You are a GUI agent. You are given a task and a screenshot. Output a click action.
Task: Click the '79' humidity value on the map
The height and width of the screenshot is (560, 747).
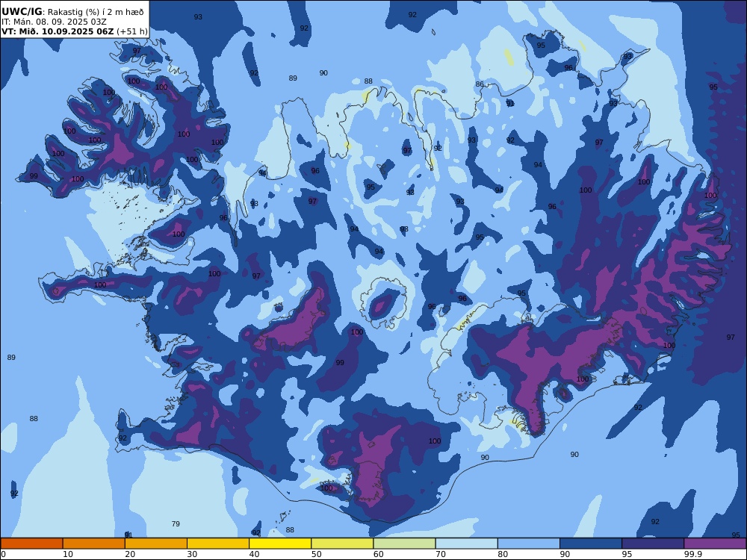pyautogui.click(x=176, y=524)
